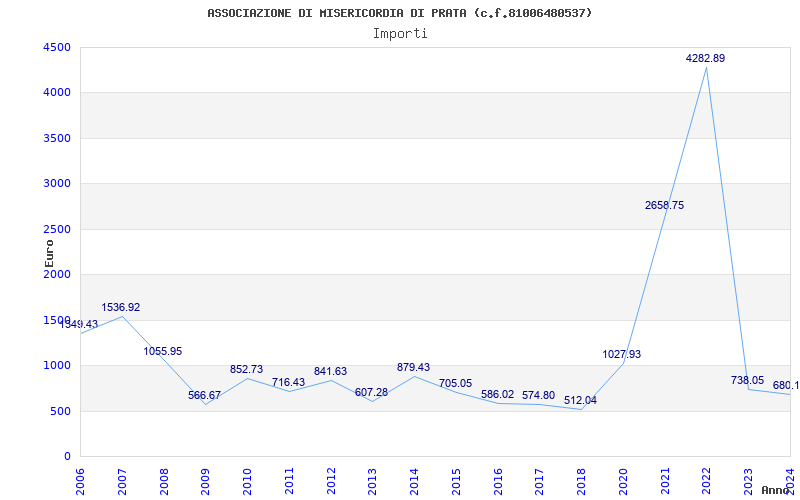Click the 2012 x-axis year label
800x500 pixels.
point(331,482)
